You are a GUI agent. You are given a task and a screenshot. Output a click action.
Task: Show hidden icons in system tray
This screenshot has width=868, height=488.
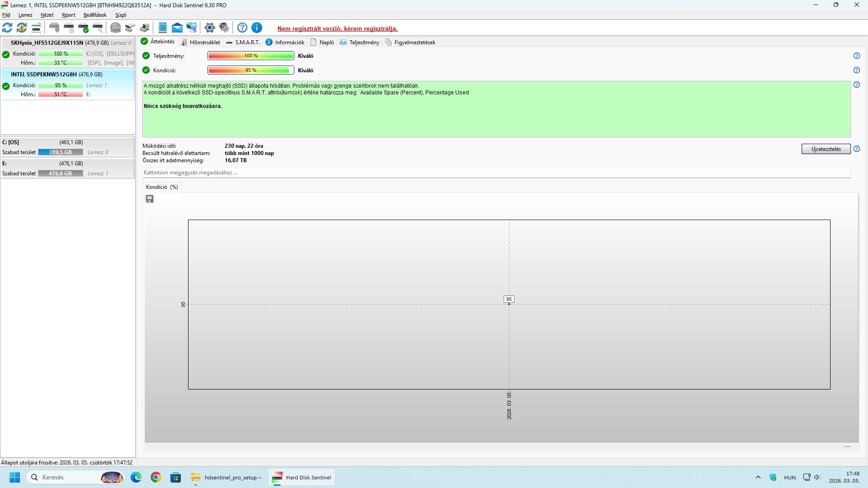[x=758, y=477]
